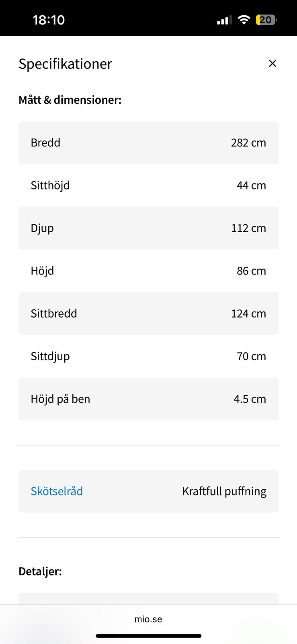Tap the 44 cm Sitthöjd value
This screenshot has height=644, width=297.
point(251,185)
